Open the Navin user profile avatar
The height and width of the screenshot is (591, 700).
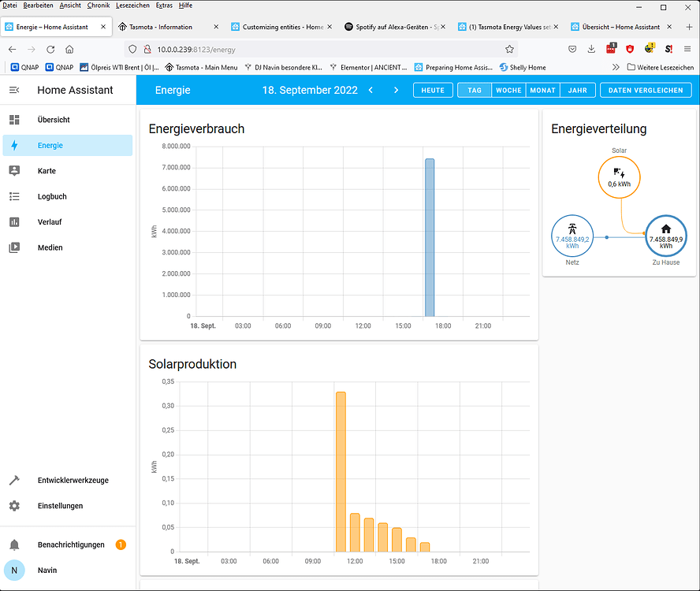click(x=14, y=570)
